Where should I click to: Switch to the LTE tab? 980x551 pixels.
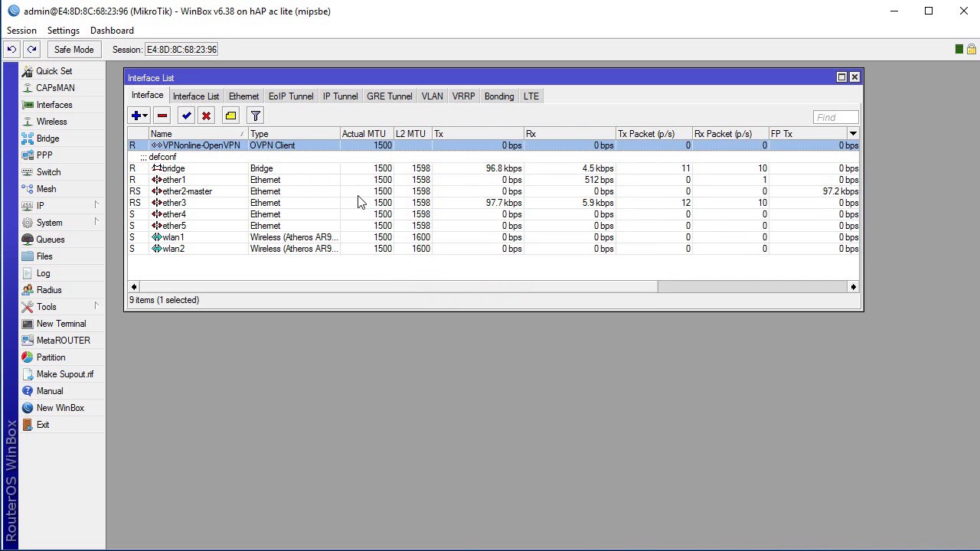tap(531, 96)
